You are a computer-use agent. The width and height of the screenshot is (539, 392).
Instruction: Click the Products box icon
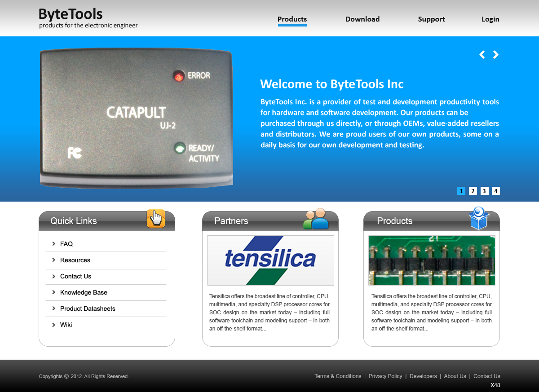click(x=478, y=218)
